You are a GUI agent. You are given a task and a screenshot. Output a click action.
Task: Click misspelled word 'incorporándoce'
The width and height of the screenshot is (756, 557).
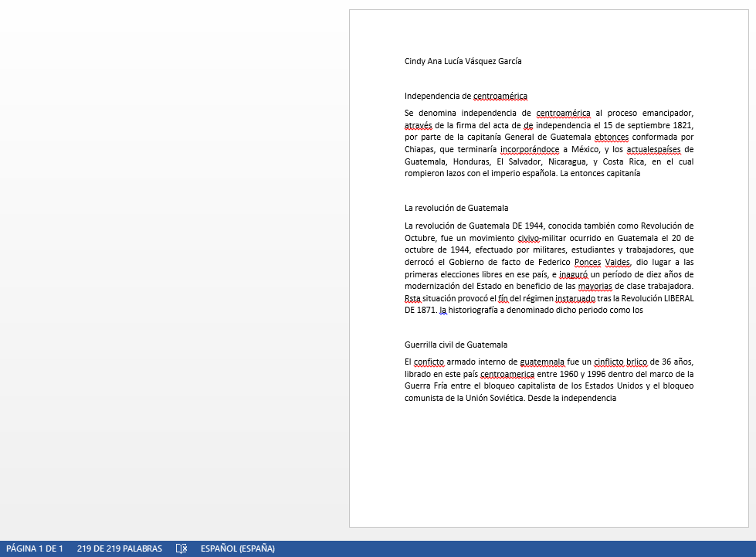tap(530, 149)
